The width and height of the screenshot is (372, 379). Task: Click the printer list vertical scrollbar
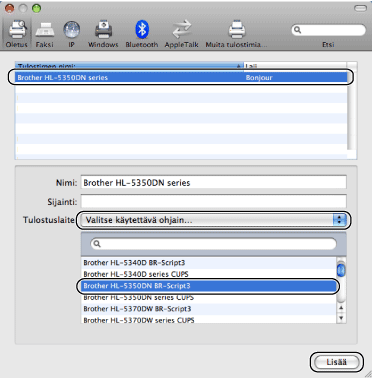point(352,110)
